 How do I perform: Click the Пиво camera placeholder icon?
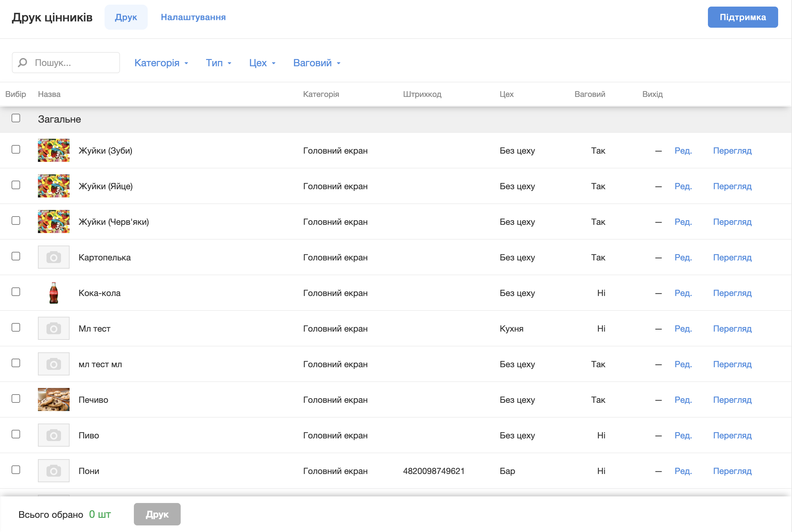tap(54, 435)
